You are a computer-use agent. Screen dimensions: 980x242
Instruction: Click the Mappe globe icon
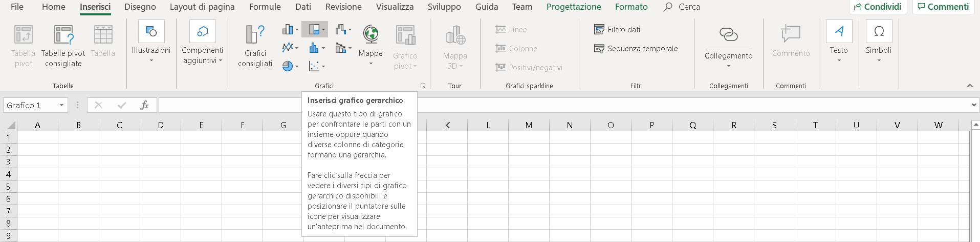(x=371, y=35)
